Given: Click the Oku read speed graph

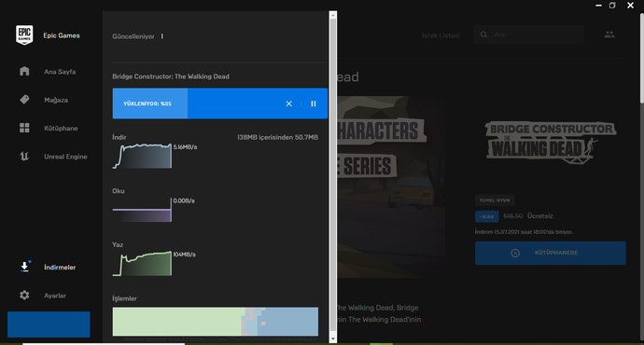Looking at the screenshot, I should pos(143,210).
